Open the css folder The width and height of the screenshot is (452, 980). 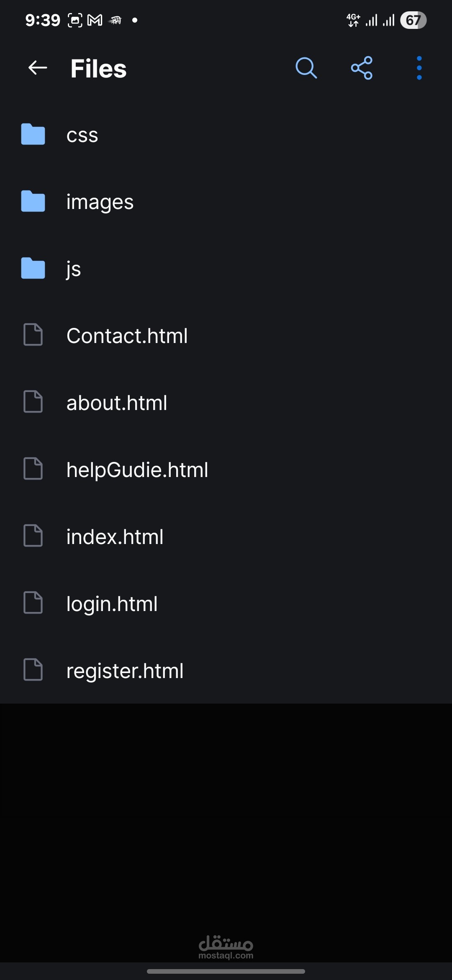coord(226,134)
